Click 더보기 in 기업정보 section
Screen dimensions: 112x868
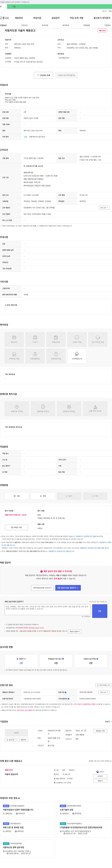pos(108,722)
